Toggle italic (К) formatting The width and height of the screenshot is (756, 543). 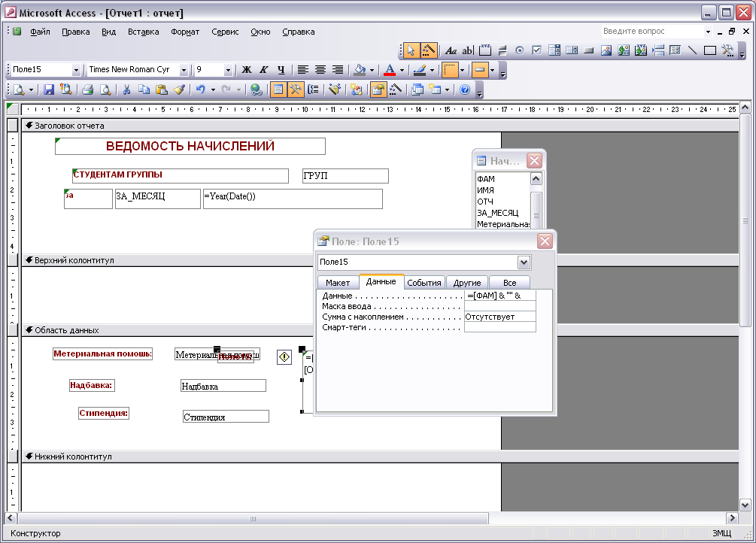point(264,70)
